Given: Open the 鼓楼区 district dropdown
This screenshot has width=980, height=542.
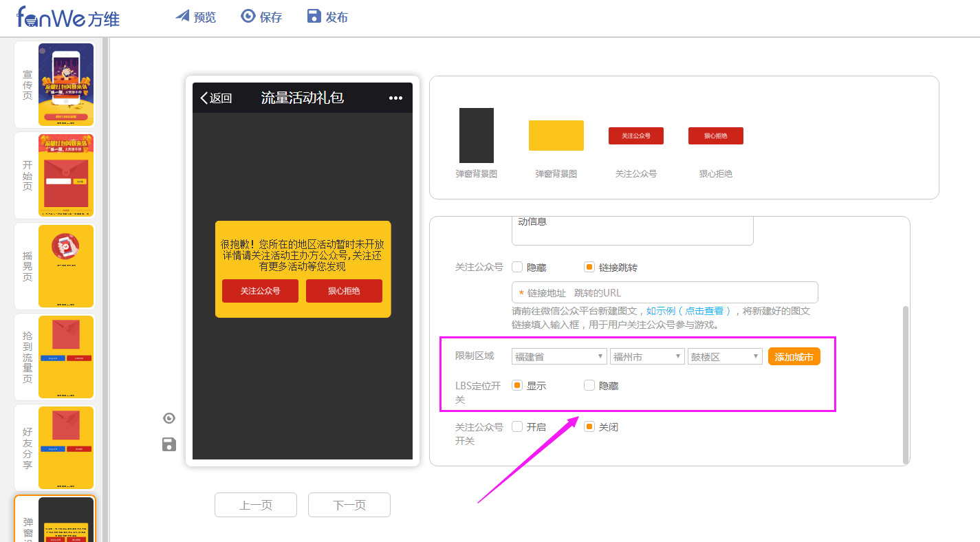Looking at the screenshot, I should click(x=726, y=357).
